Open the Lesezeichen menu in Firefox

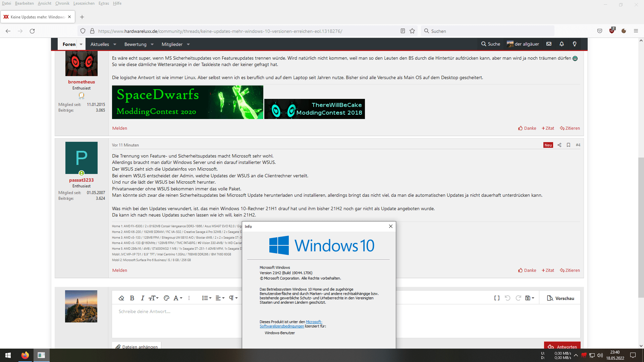coord(84,3)
